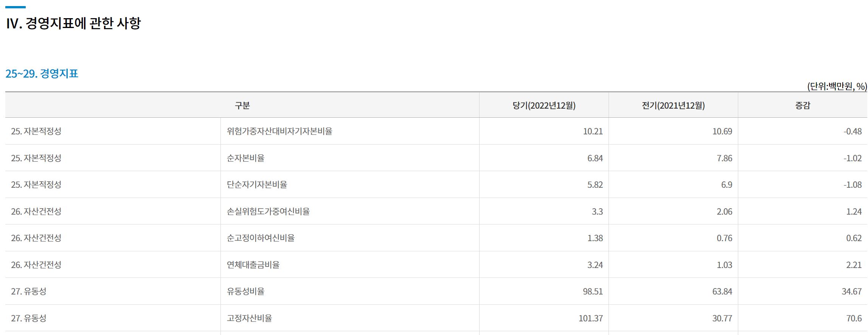Click the change value 0.62
The height and width of the screenshot is (335, 868).
(854, 238)
